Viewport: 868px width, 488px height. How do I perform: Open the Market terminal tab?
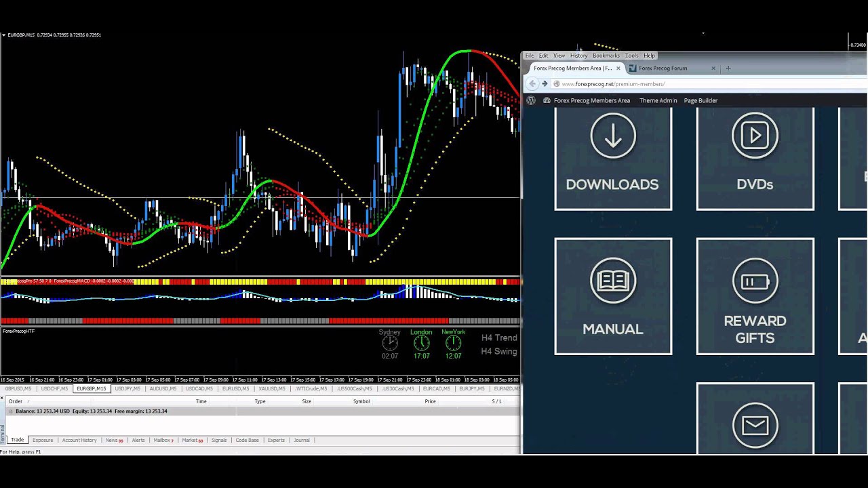point(192,440)
